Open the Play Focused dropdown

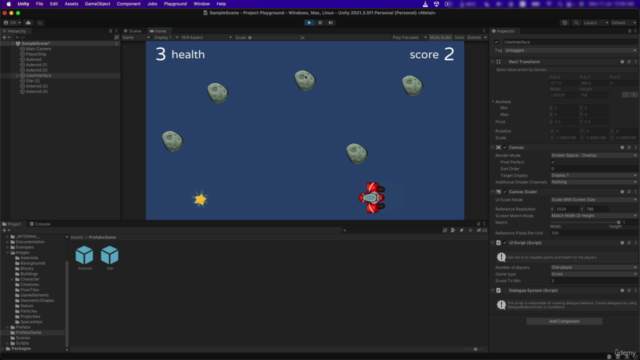pos(409,38)
